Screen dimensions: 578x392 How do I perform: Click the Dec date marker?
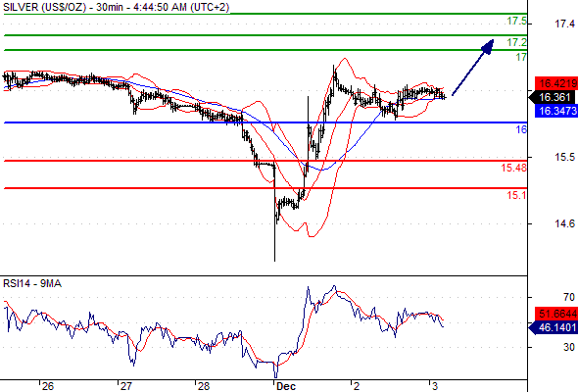[x=286, y=386]
